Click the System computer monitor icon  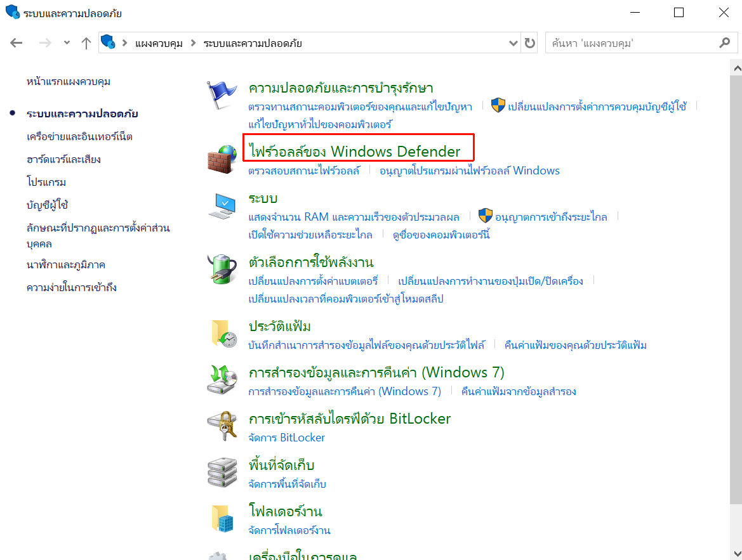click(222, 205)
